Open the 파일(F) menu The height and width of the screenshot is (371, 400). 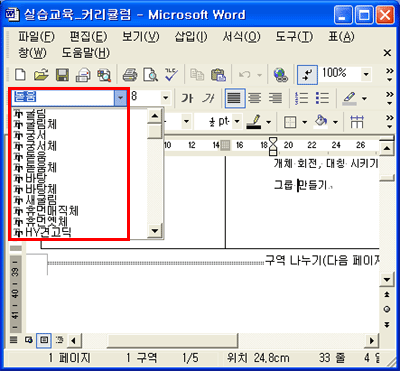tap(37, 37)
